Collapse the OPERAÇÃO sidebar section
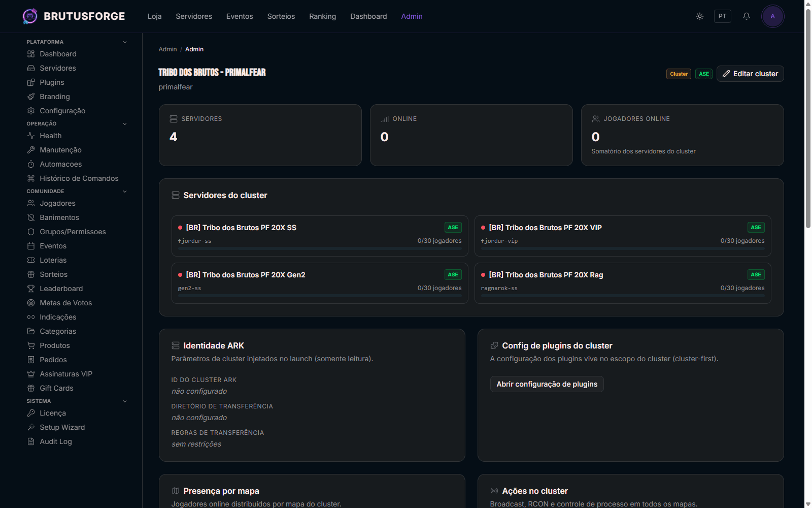This screenshot has height=508, width=812. coord(125,124)
